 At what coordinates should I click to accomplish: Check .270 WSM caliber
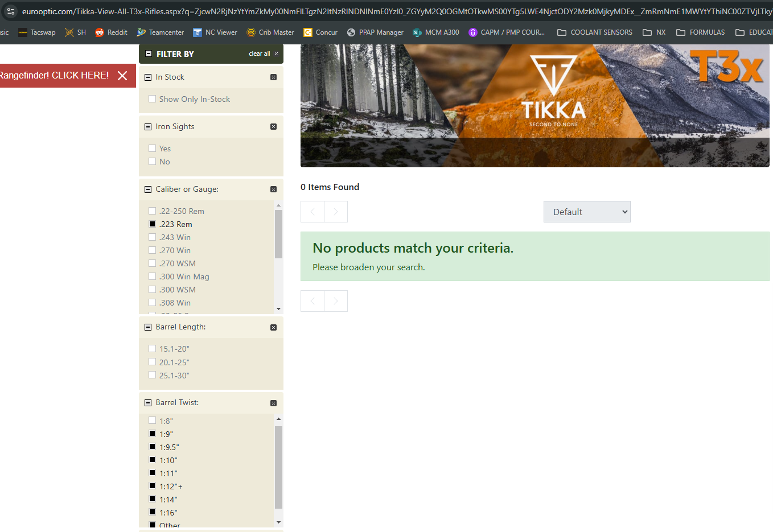(152, 263)
